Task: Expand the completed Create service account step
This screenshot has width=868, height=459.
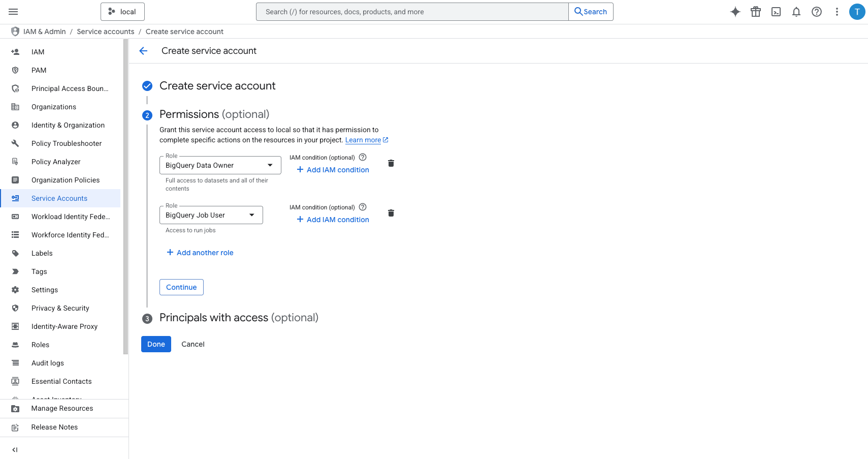Action: [217, 86]
